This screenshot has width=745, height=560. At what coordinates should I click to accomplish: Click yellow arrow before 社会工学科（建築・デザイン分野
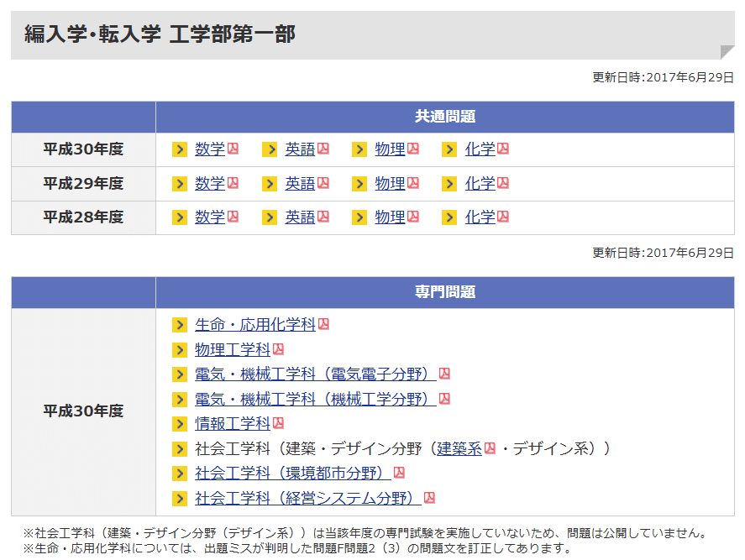pos(180,449)
